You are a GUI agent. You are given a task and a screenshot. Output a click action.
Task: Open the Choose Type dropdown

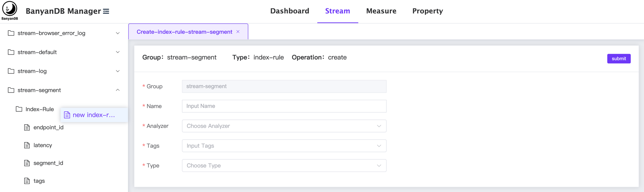tap(284, 166)
